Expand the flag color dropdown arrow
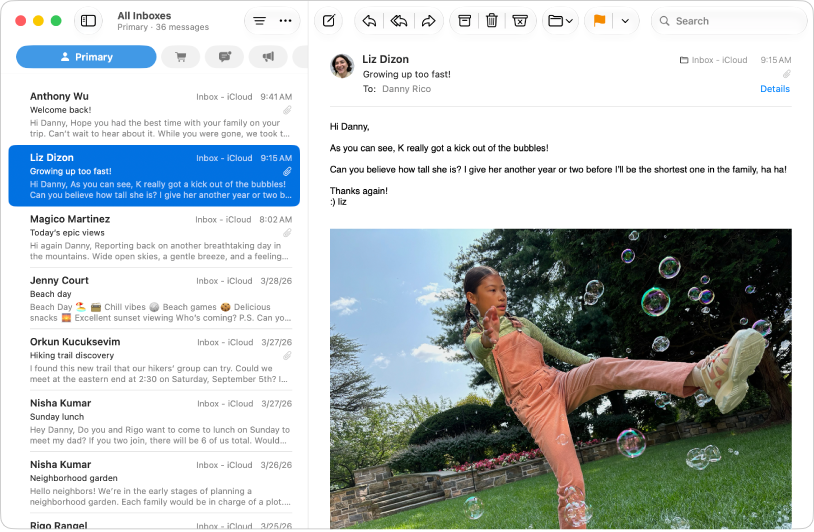 [626, 21]
